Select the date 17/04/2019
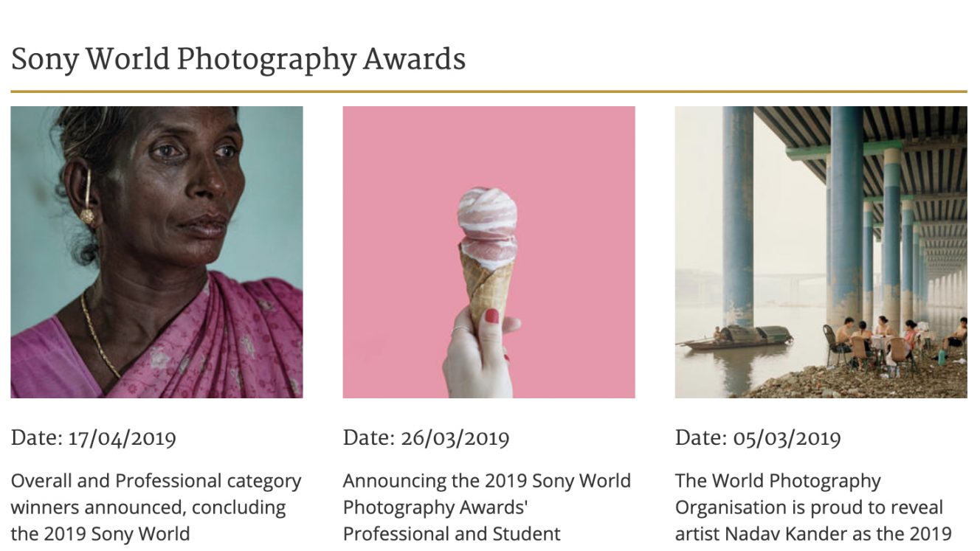Image resolution: width=980 pixels, height=551 pixels. [x=122, y=438]
